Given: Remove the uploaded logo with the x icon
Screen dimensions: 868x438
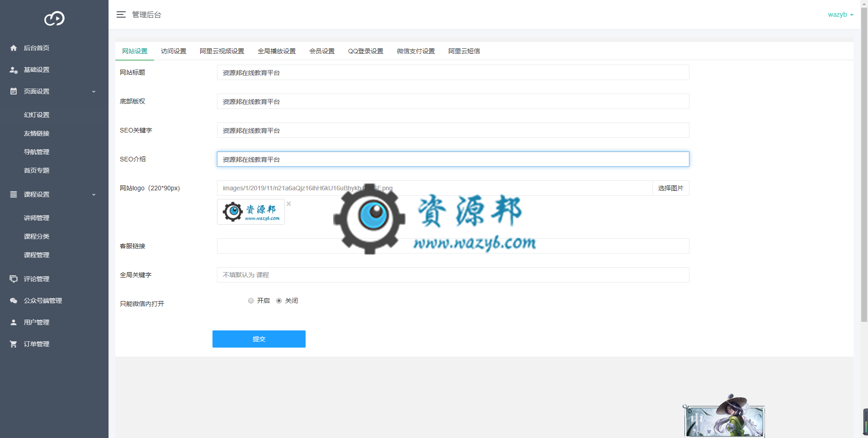Looking at the screenshot, I should pyautogui.click(x=289, y=204).
